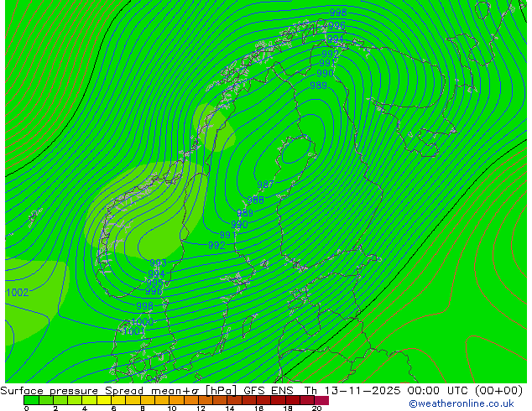Screen dimensions: 532x411
Task: Pick the crimson legend swatch at 20
Action: click(321, 400)
